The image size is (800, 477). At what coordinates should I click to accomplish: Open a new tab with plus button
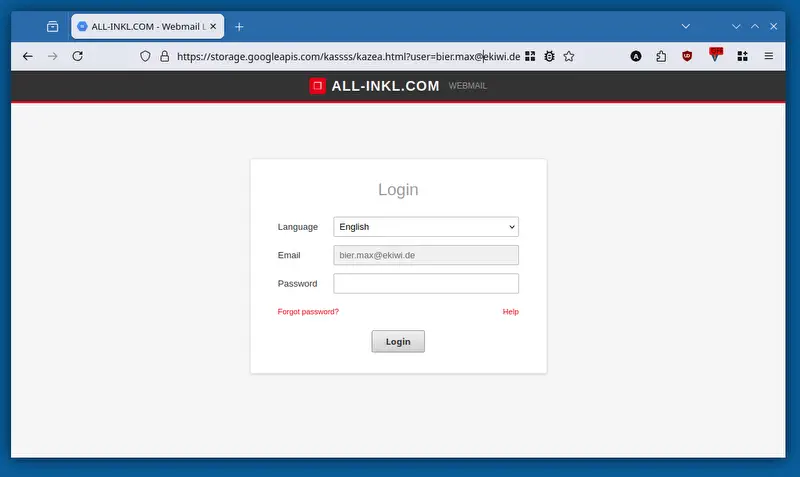239,27
